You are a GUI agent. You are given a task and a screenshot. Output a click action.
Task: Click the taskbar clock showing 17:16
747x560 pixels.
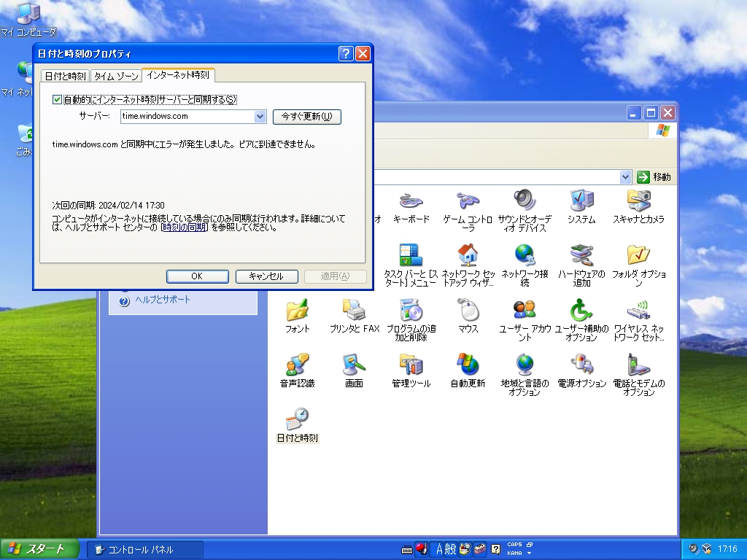(727, 549)
